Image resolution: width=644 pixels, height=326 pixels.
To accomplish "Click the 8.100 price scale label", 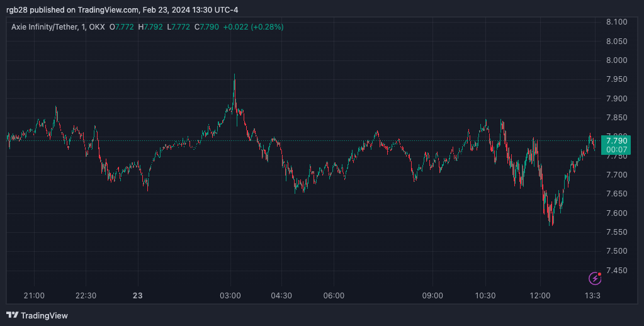I will point(616,22).
